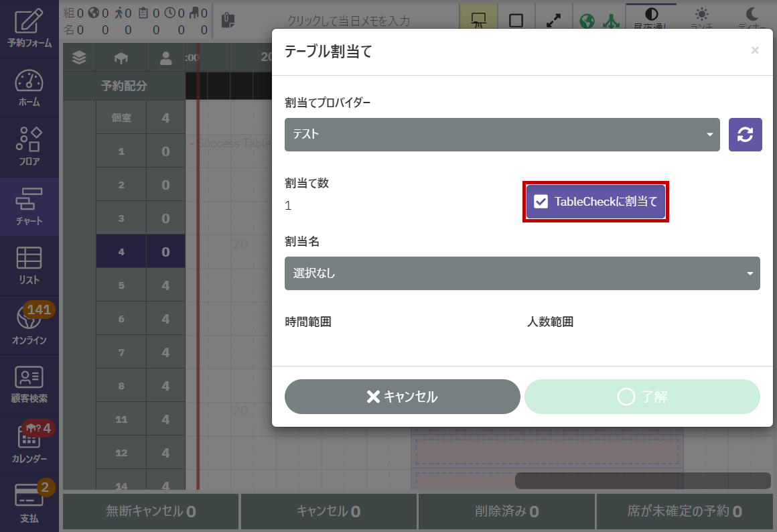
Task: Open the 予約フォーム sidebar item
Action: coord(29,29)
